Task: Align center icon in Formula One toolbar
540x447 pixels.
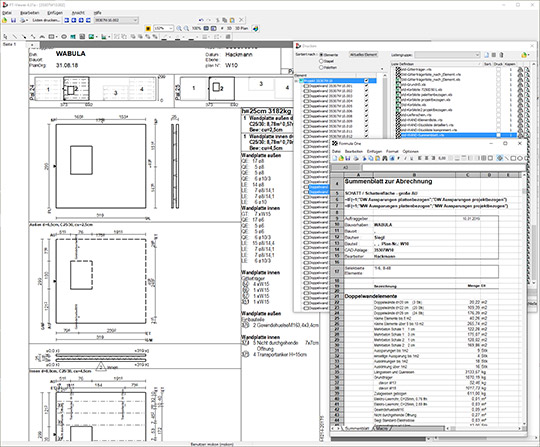Action: (426, 158)
